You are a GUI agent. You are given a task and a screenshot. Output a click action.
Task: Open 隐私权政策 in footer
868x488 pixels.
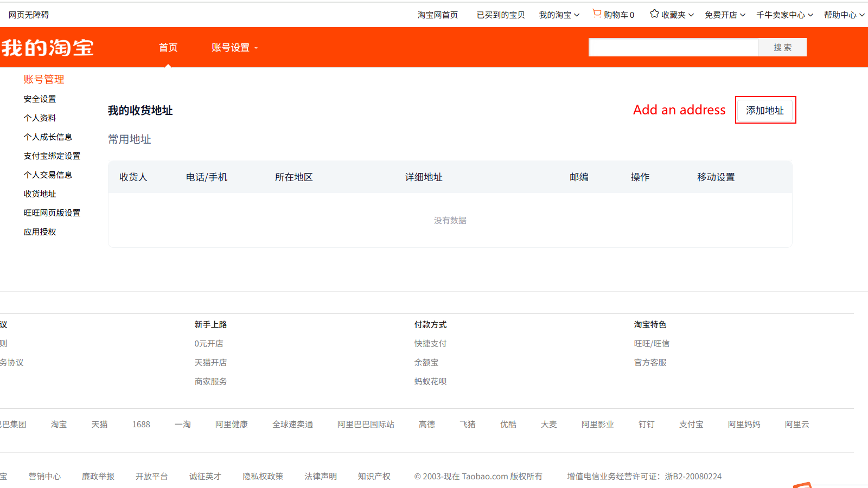[263, 477]
